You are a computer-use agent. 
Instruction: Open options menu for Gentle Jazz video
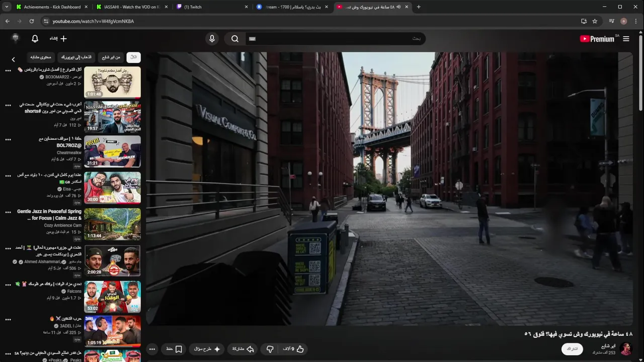pos(8,212)
